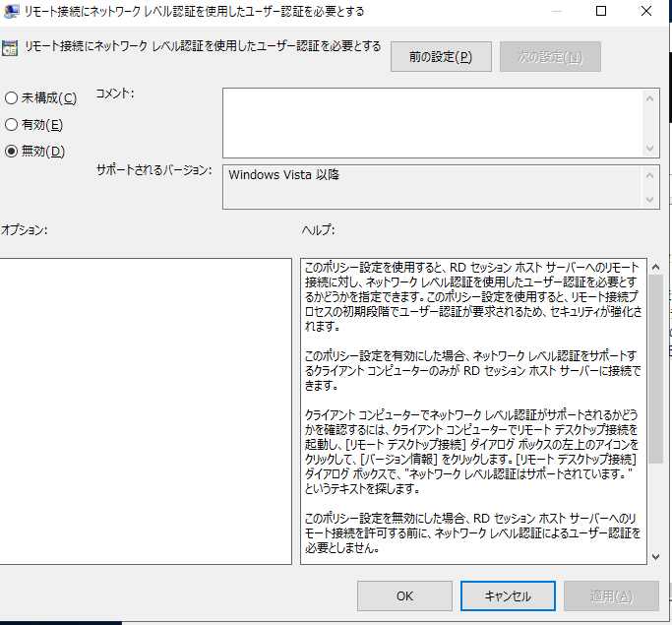Select the 有効(E) radio button
The image size is (672, 625).
pos(12,125)
